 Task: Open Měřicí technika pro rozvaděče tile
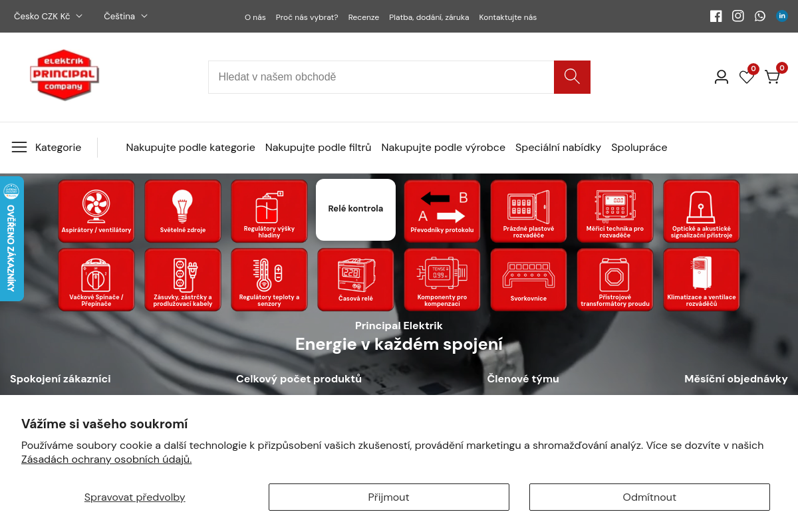point(615,211)
